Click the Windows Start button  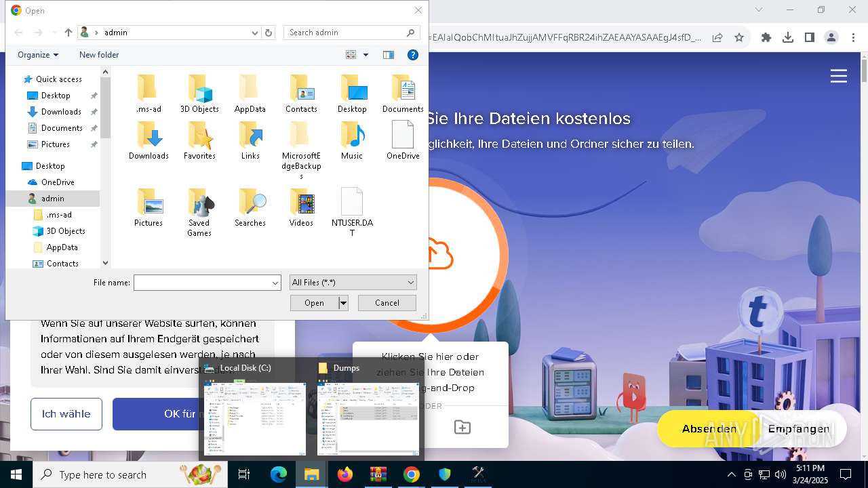click(16, 474)
